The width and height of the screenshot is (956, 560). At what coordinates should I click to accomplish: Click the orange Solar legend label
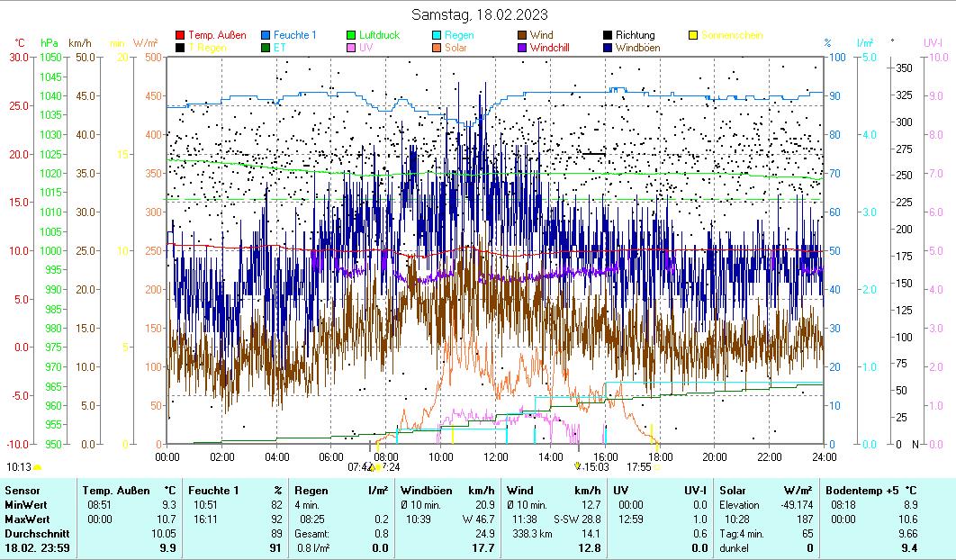tap(456, 48)
